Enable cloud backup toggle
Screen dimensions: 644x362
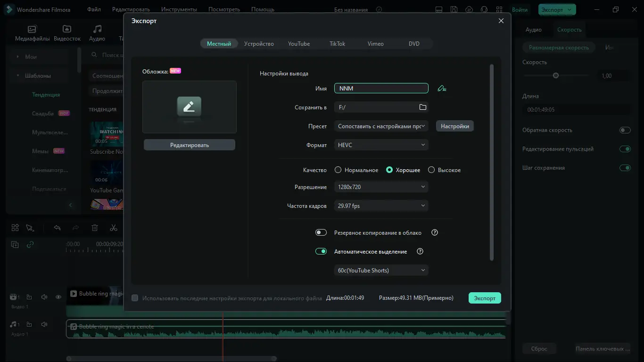coord(321,232)
